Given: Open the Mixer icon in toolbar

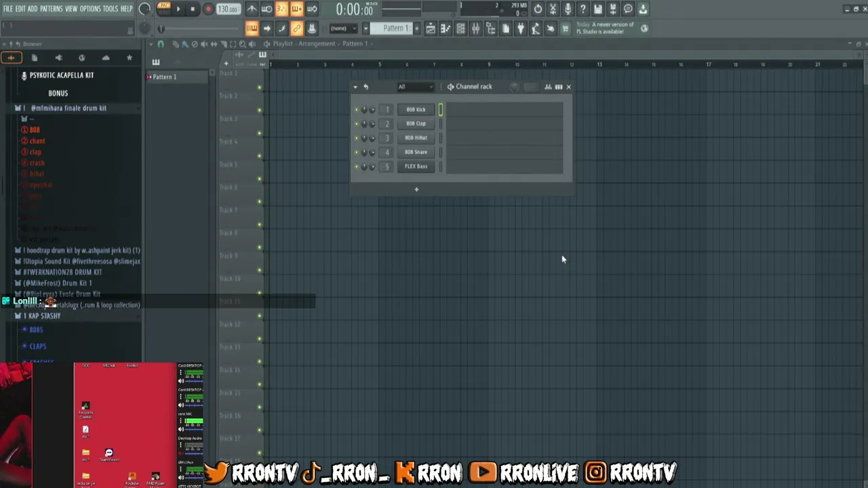Looking at the screenshot, I should pyautogui.click(x=475, y=28).
